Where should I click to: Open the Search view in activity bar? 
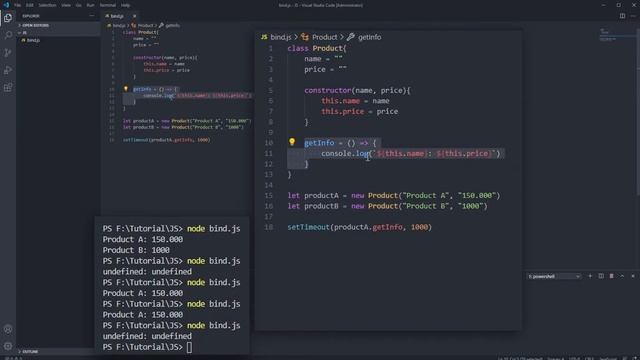pos(8,35)
